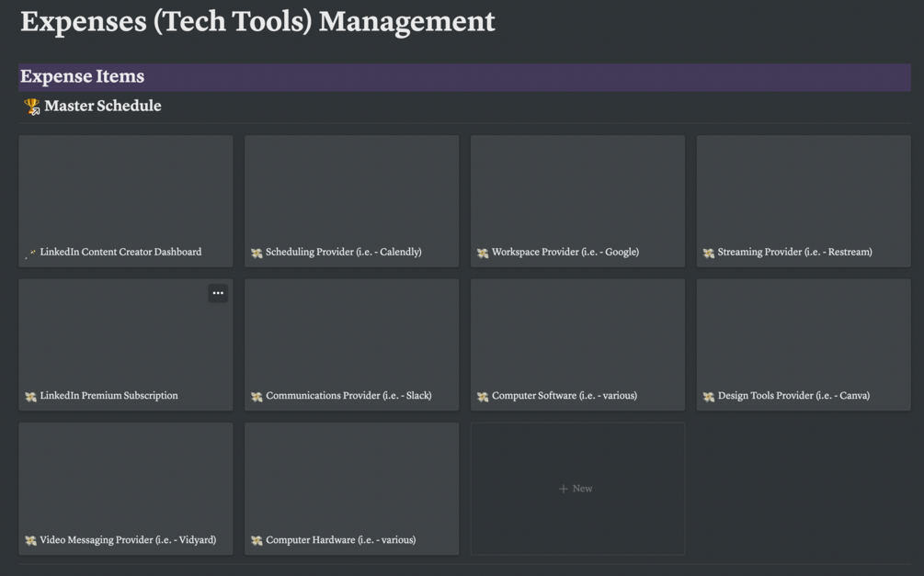Open the Streaming Provider card thumbnail
This screenshot has height=576, width=924.
click(x=804, y=188)
